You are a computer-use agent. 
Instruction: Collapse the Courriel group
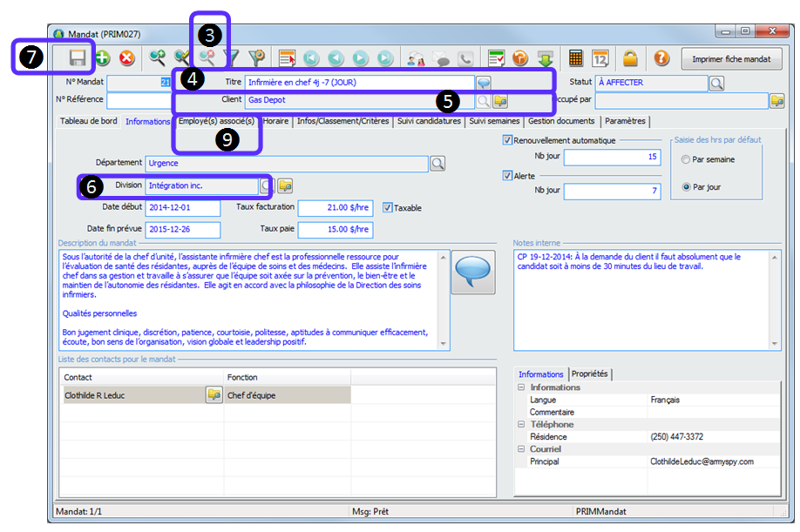point(521,449)
